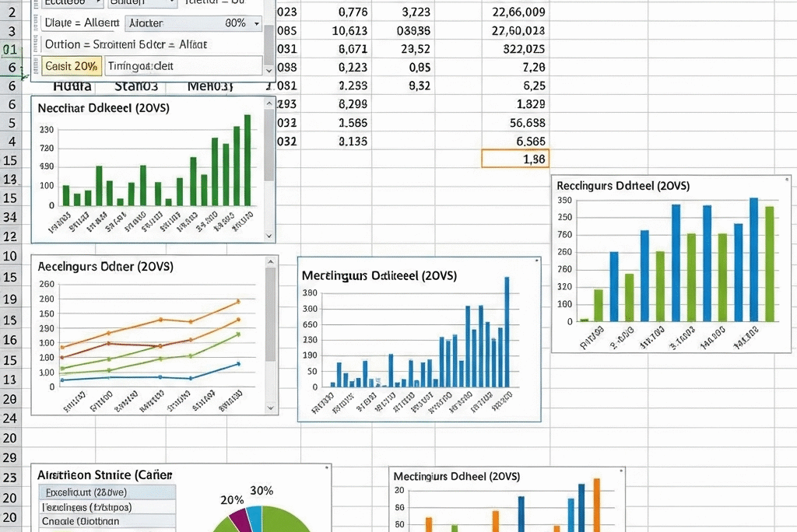Click the scroll-down arrow of the Aecelngurs Ddner chart
The image size is (797, 532).
click(271, 408)
